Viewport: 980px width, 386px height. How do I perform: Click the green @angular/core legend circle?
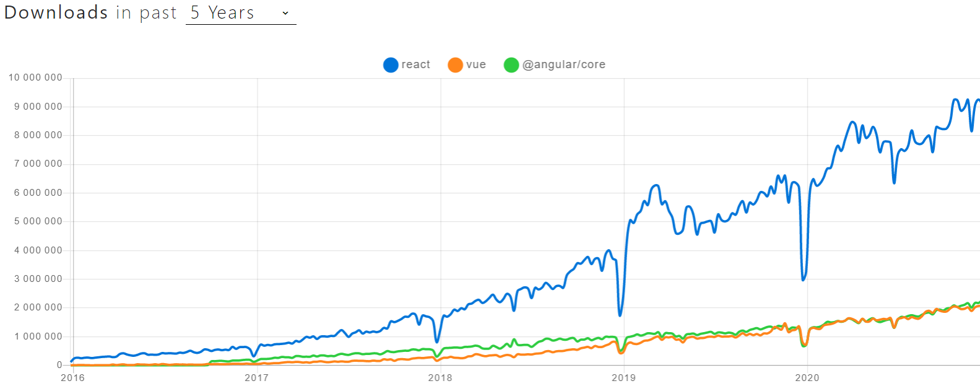click(x=511, y=64)
